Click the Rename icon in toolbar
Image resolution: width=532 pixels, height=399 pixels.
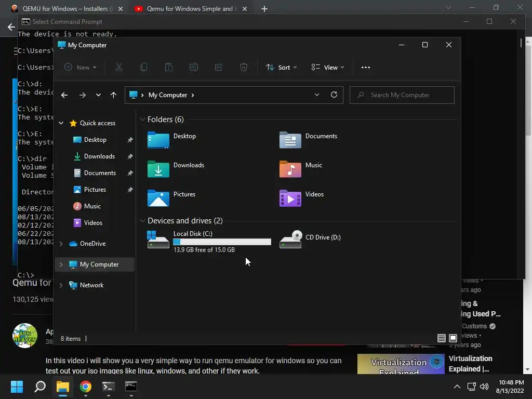[x=194, y=67]
